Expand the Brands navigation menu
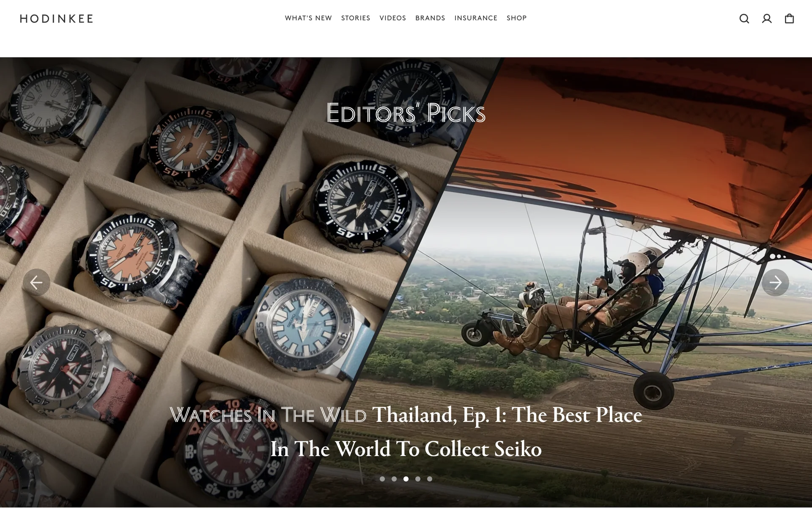The height and width of the screenshot is (508, 812). click(430, 18)
